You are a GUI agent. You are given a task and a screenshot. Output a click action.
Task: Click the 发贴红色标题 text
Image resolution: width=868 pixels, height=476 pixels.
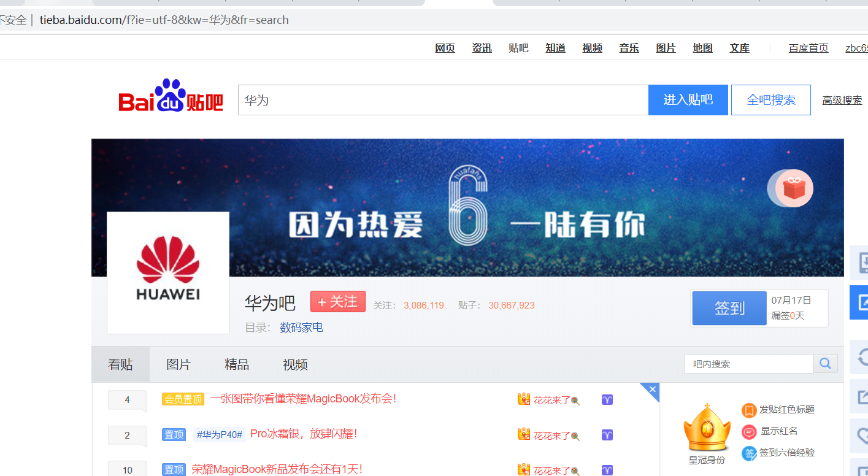pyautogui.click(x=787, y=410)
